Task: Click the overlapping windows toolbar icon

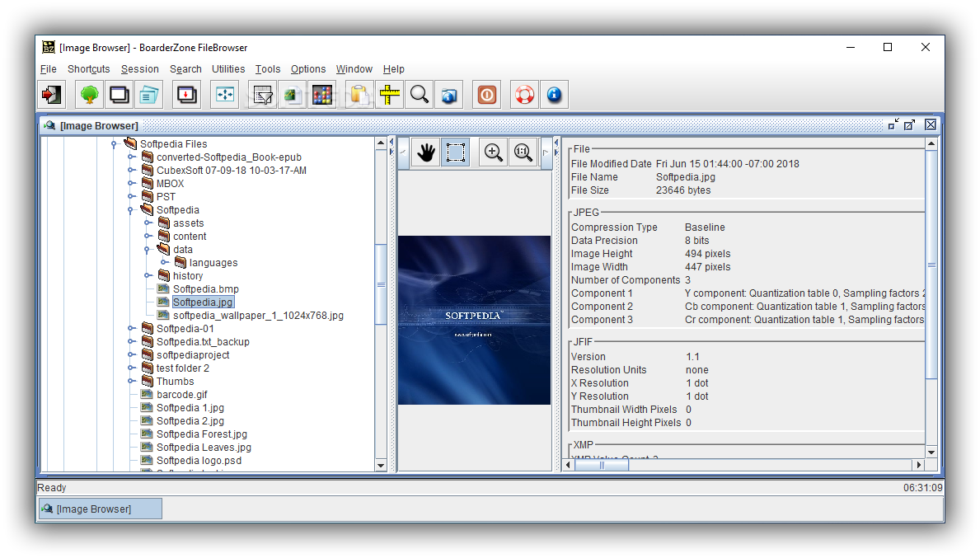Action: click(120, 95)
